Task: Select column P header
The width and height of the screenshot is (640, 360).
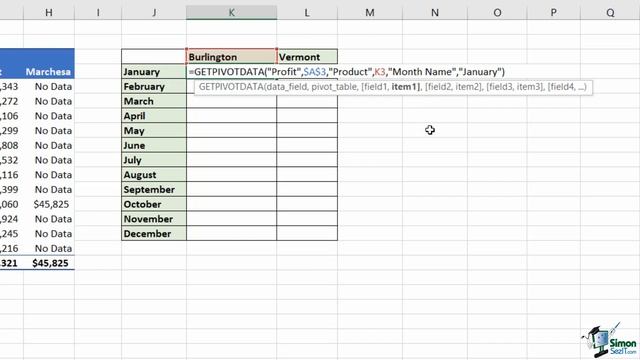Action: (x=553, y=12)
